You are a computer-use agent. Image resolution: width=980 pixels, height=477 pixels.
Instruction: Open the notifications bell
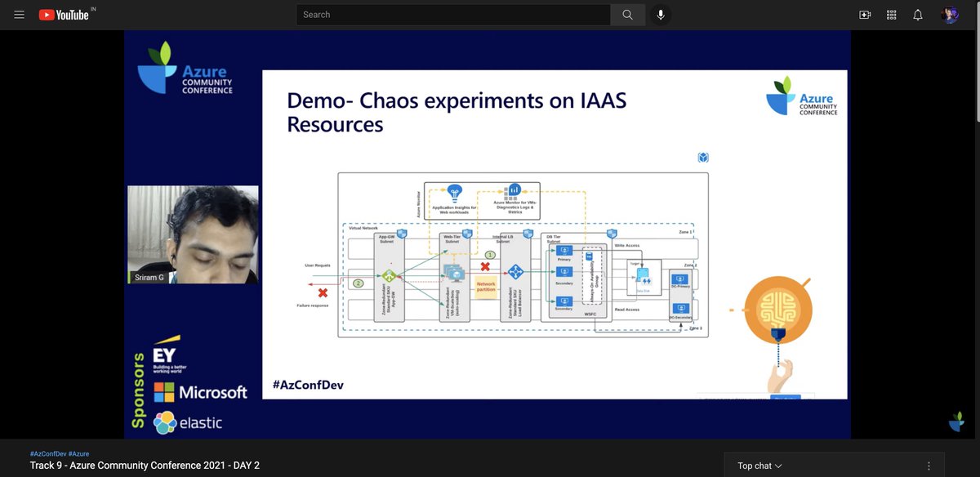918,15
